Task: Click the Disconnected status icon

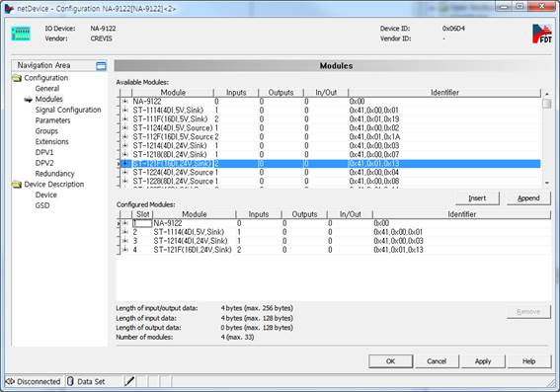Action: [x=10, y=381]
